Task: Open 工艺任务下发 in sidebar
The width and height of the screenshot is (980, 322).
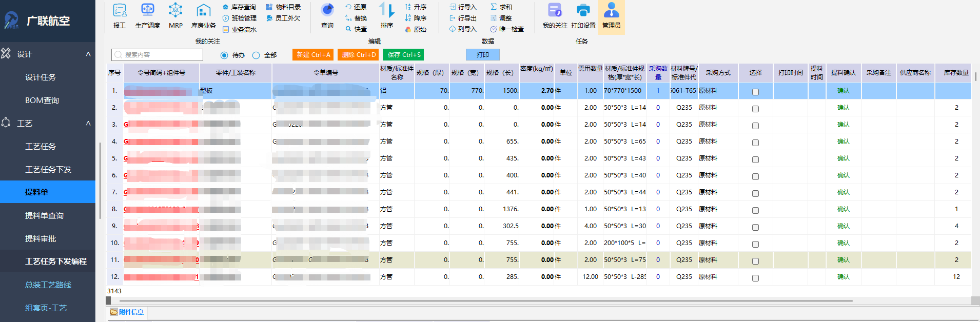Action: tap(48, 169)
